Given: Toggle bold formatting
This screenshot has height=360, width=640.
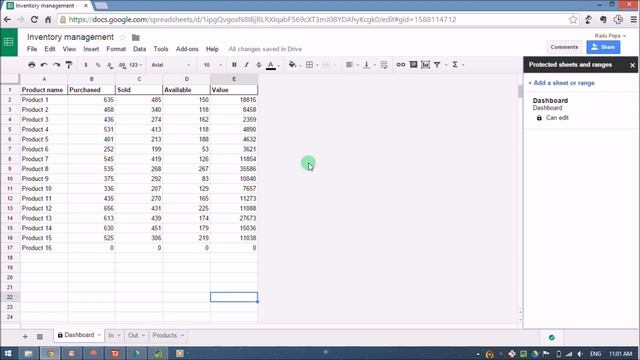Looking at the screenshot, I should coord(234,64).
